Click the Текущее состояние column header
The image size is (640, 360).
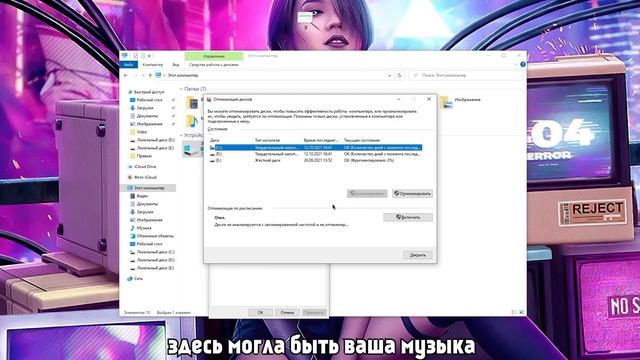tap(362, 140)
